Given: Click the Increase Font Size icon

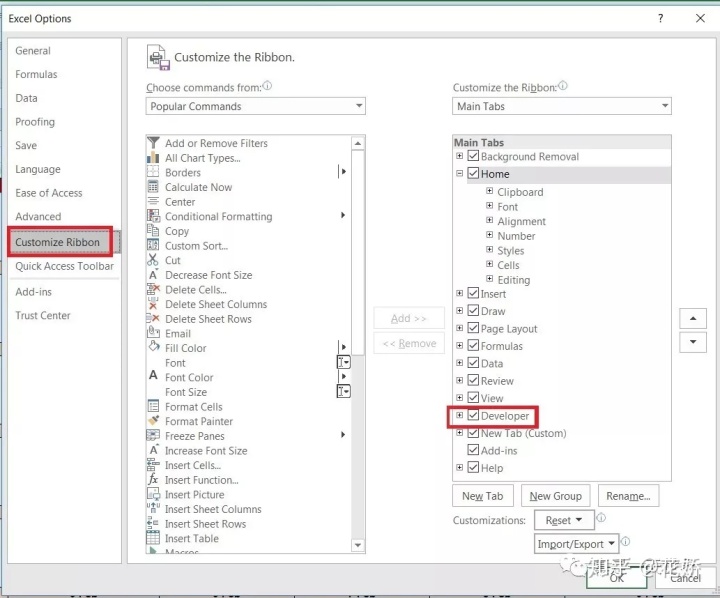Looking at the screenshot, I should pos(153,450).
